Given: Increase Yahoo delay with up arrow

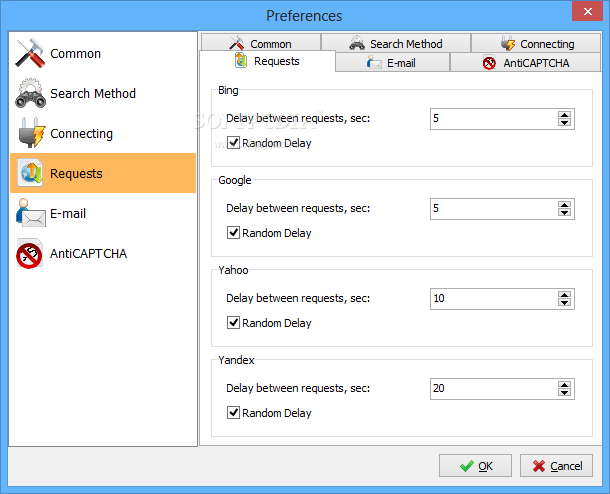Looking at the screenshot, I should tap(564, 295).
